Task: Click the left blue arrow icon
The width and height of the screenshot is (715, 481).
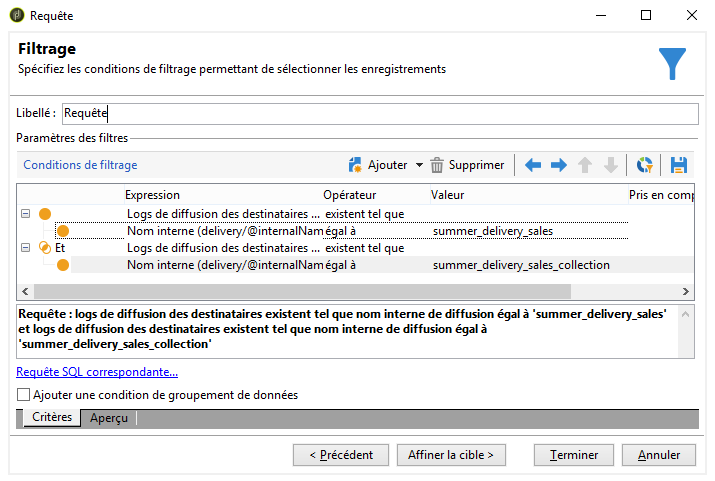Action: coord(533,165)
